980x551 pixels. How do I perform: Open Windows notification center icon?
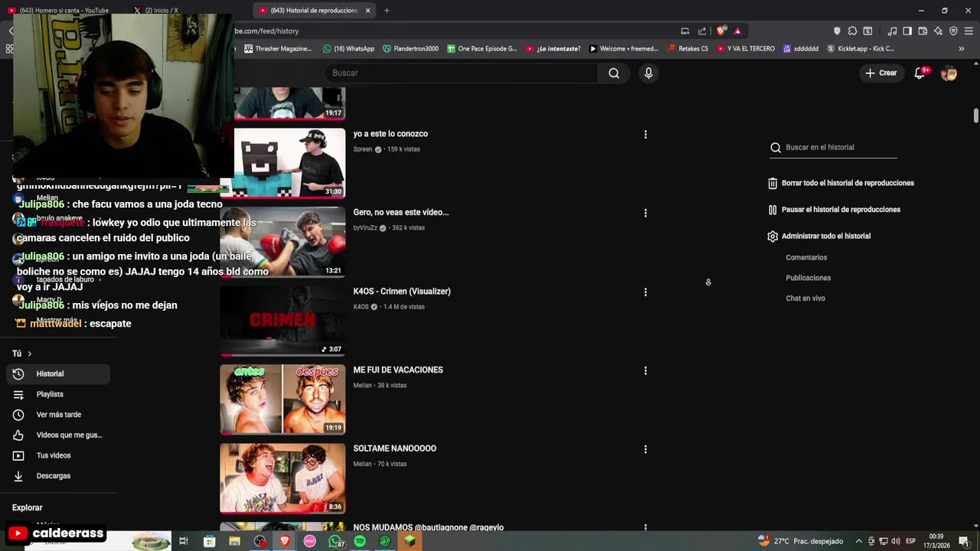964,541
